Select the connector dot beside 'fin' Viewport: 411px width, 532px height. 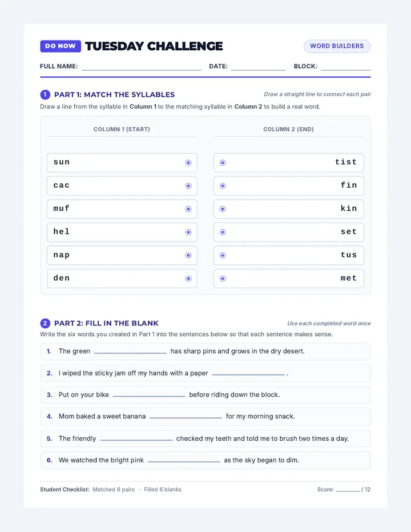[223, 186]
